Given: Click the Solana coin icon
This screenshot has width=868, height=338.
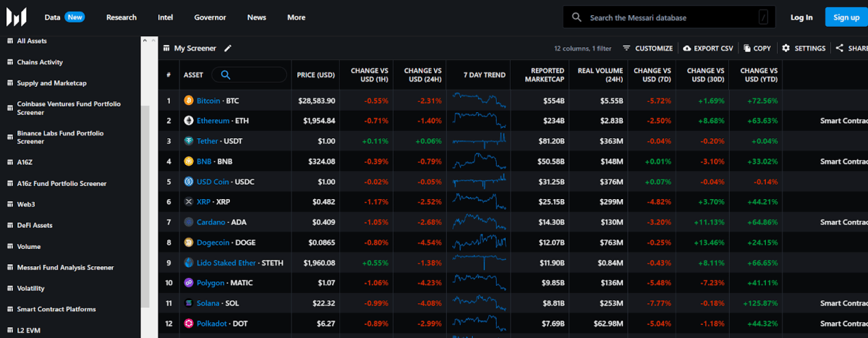Looking at the screenshot, I should point(189,303).
